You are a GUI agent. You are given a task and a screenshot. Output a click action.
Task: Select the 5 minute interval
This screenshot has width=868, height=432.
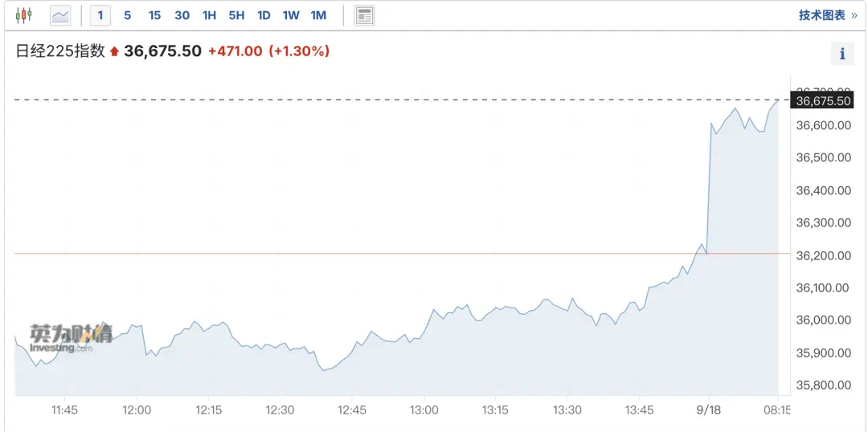tap(127, 15)
